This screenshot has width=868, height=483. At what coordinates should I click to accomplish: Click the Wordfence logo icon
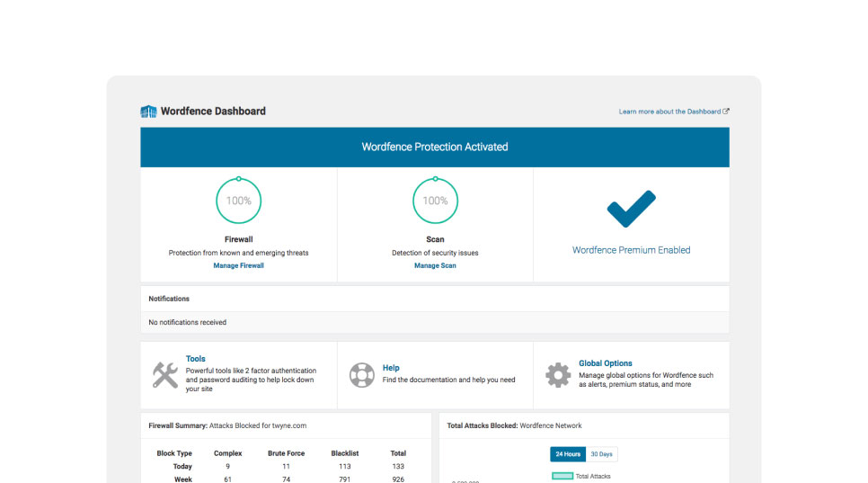148,112
